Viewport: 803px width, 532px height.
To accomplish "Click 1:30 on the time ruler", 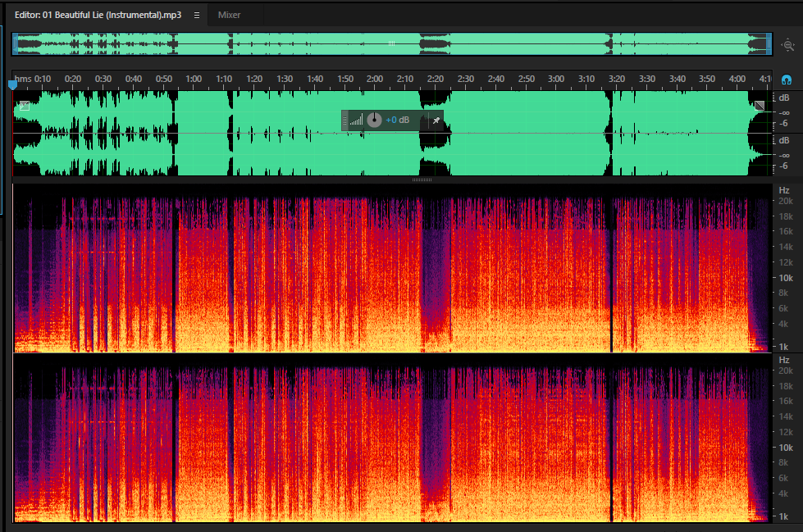I will click(x=285, y=79).
